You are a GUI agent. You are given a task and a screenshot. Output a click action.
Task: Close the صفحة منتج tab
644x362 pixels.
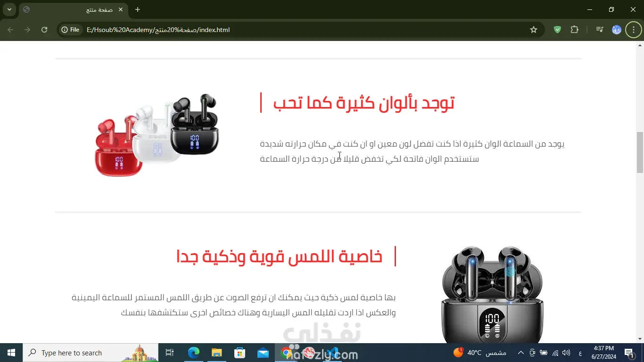121,9
